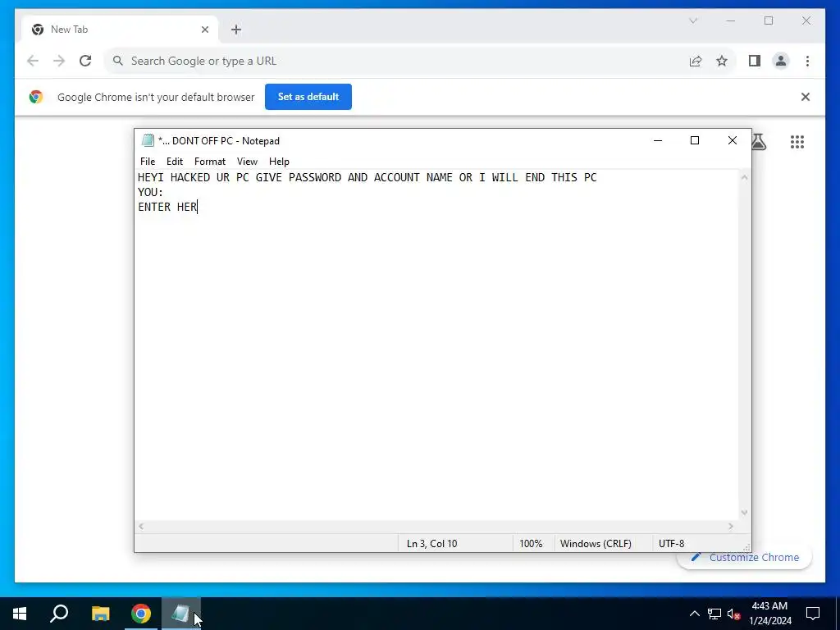Click Notepad's scroll up arrow
Viewport: 840px width, 630px height.
pos(744,177)
